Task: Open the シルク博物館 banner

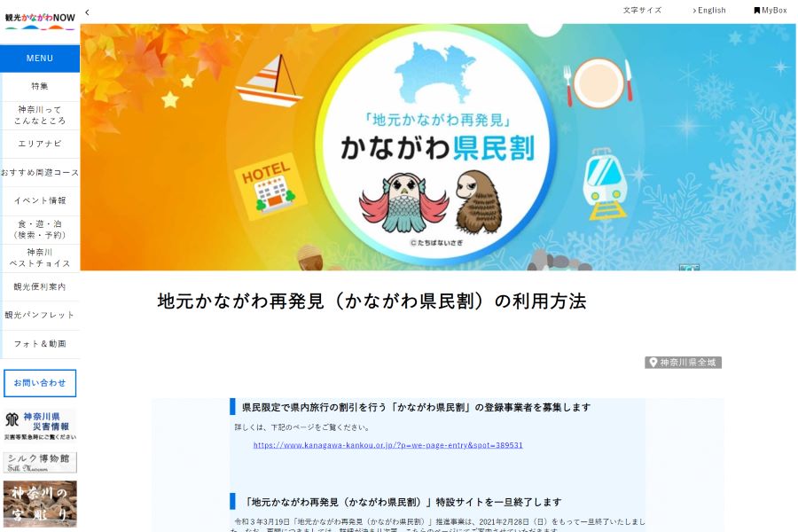Action: (40, 462)
